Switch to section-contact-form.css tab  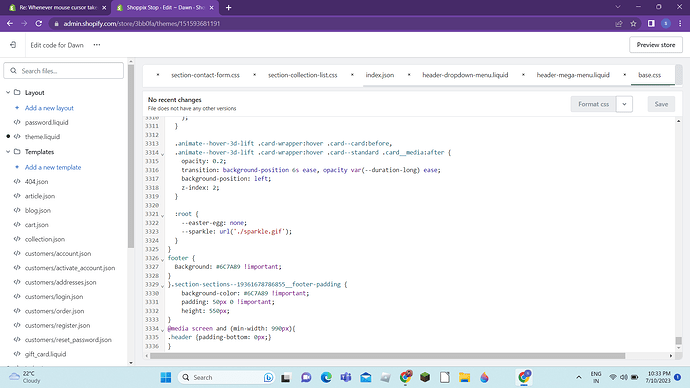(x=206, y=75)
